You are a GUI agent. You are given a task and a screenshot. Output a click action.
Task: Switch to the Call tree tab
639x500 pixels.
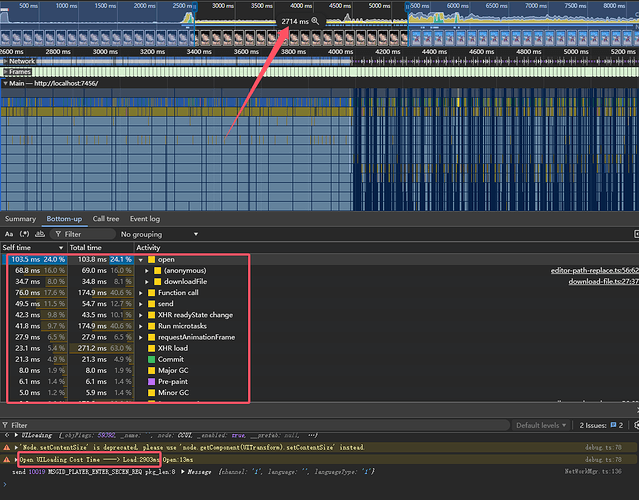click(x=106, y=219)
